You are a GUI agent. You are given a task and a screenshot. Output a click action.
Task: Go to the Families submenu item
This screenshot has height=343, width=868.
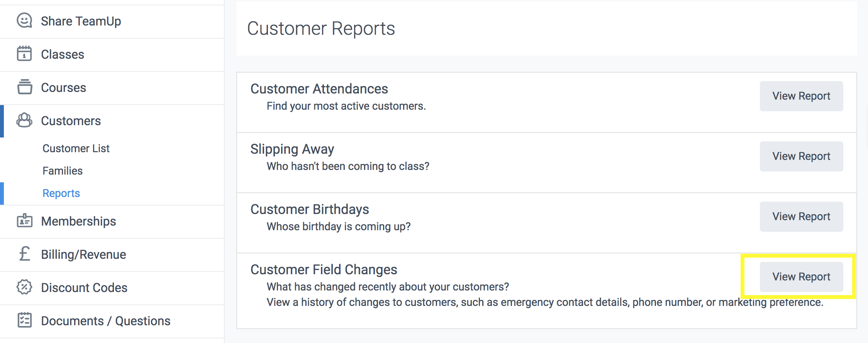click(x=63, y=171)
